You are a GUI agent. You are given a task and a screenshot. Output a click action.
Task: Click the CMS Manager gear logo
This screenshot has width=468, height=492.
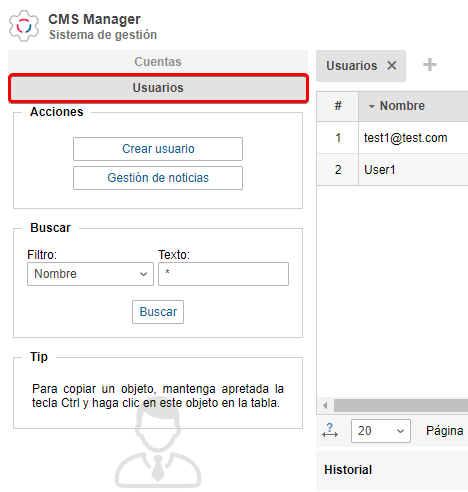click(24, 26)
